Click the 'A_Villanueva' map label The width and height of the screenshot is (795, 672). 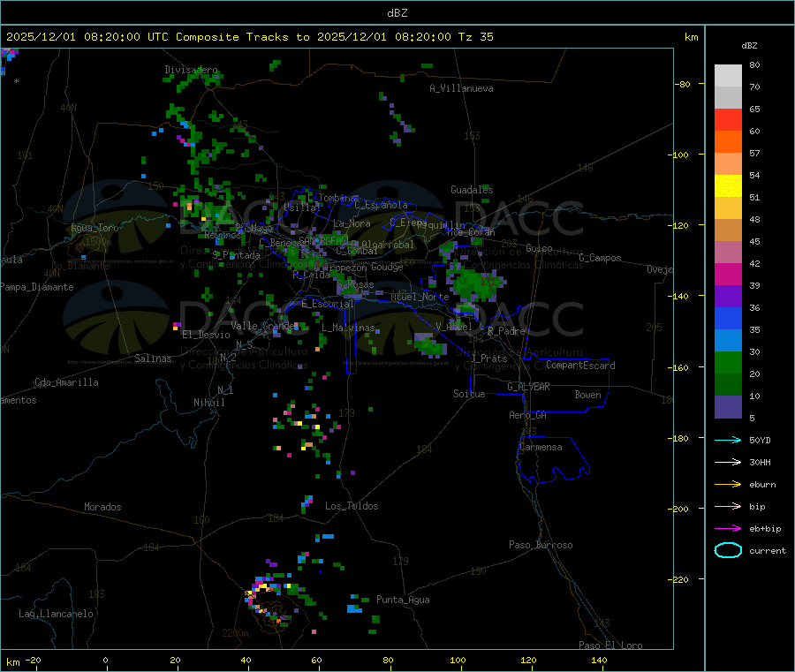click(x=461, y=88)
